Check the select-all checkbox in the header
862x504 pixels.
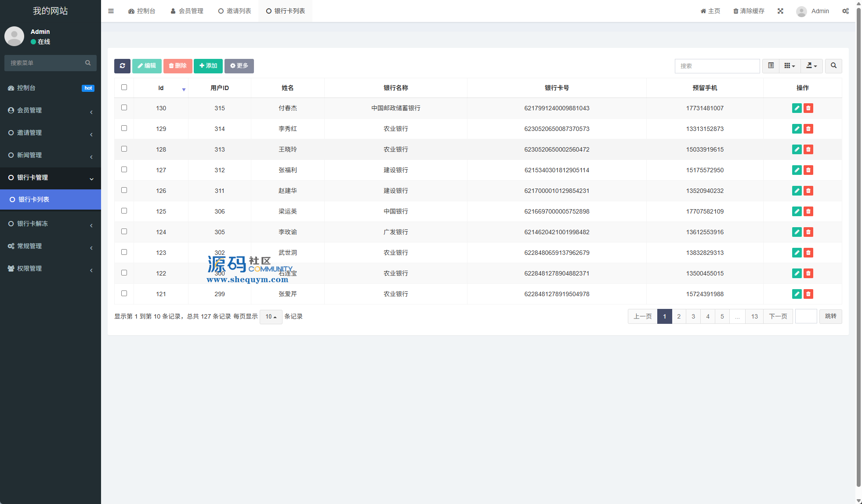coord(124,87)
